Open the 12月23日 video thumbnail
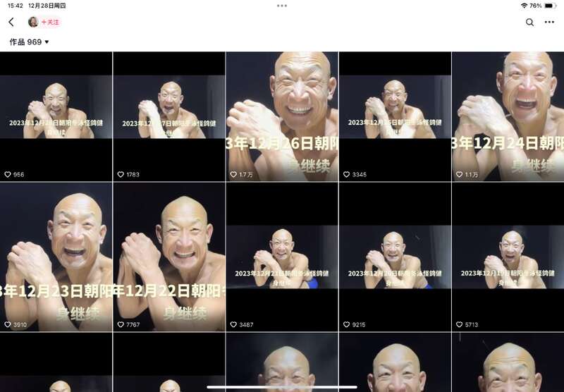564x392 pixels. click(x=56, y=257)
